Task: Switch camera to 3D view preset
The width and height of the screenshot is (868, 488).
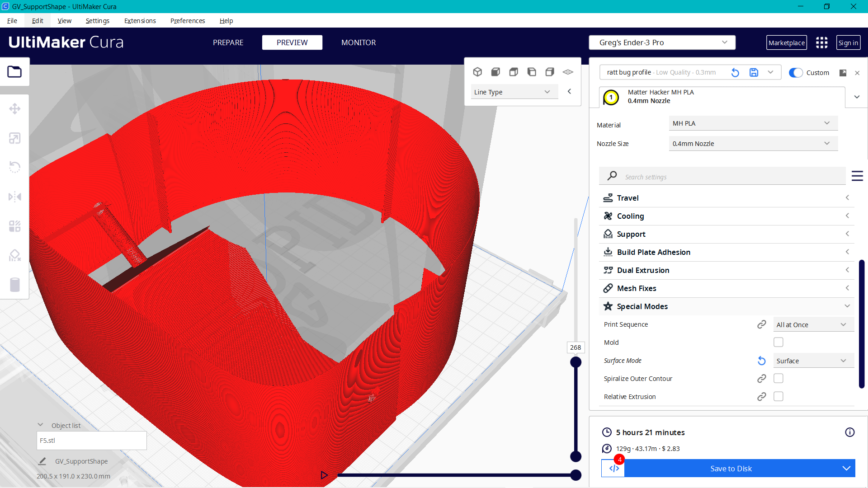Action: (477, 72)
